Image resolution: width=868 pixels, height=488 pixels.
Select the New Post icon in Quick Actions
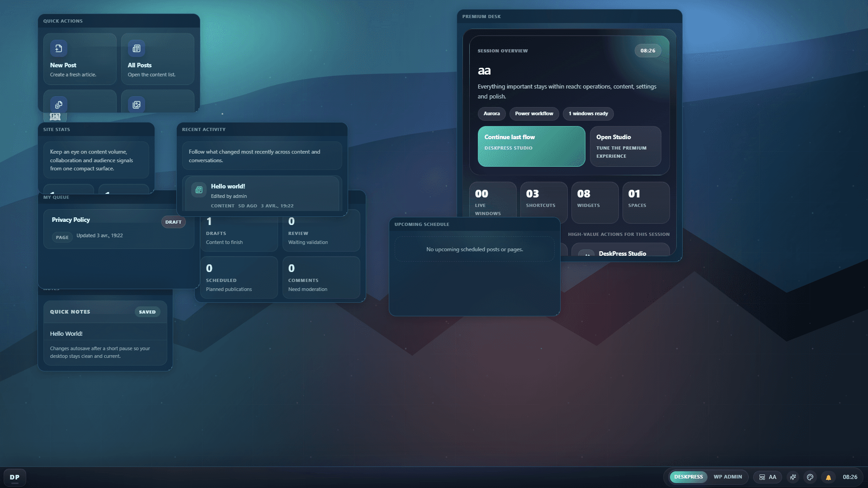click(58, 48)
